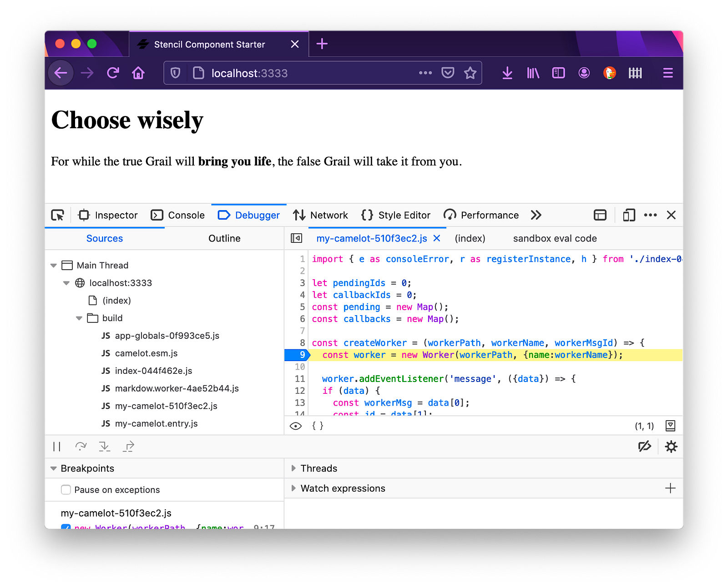
Task: Show more DevTools tools via double chevron
Action: 536,215
